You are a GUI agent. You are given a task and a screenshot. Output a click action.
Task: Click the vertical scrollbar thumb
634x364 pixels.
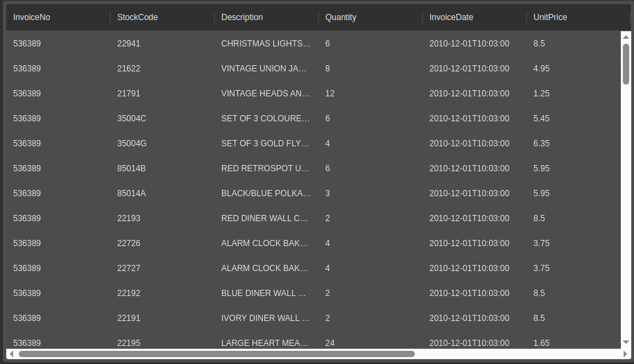(x=626, y=64)
